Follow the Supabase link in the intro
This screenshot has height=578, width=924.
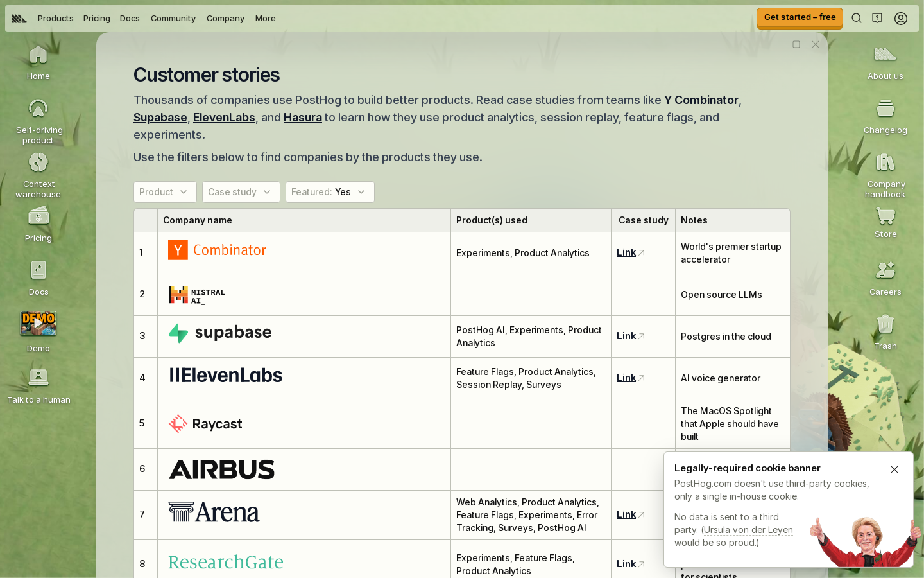[160, 118]
